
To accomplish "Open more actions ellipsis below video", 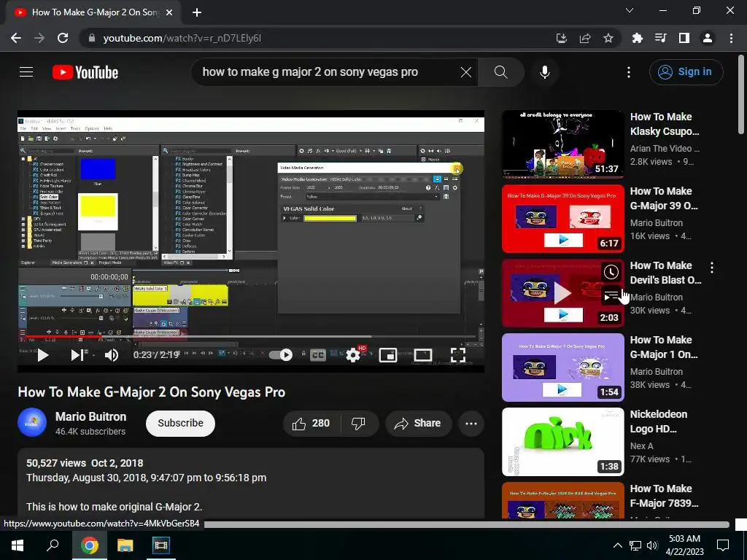I will click(471, 424).
